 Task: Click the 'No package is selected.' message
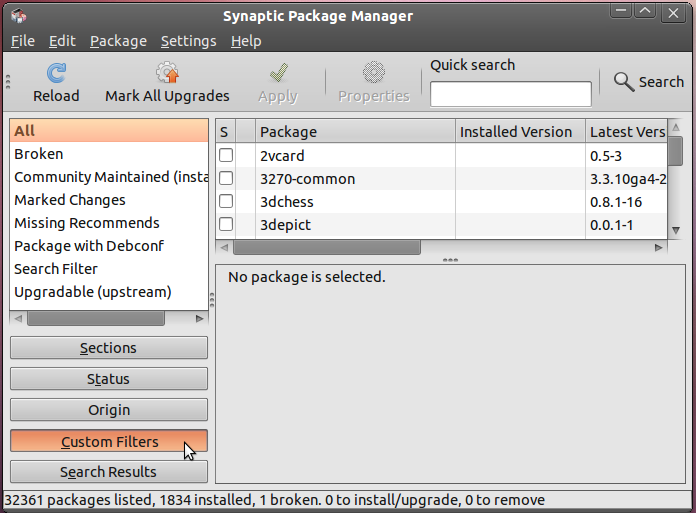(x=307, y=277)
